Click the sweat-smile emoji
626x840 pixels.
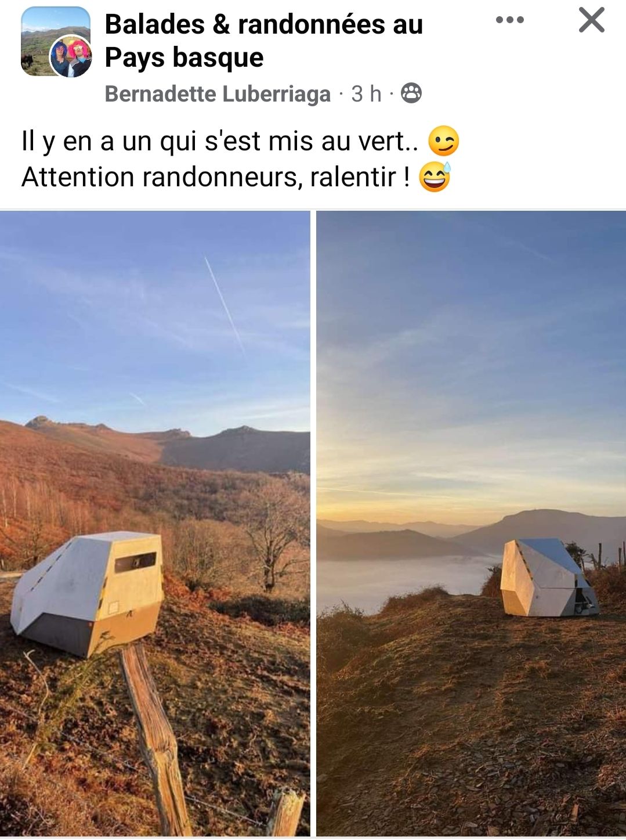coord(435,177)
